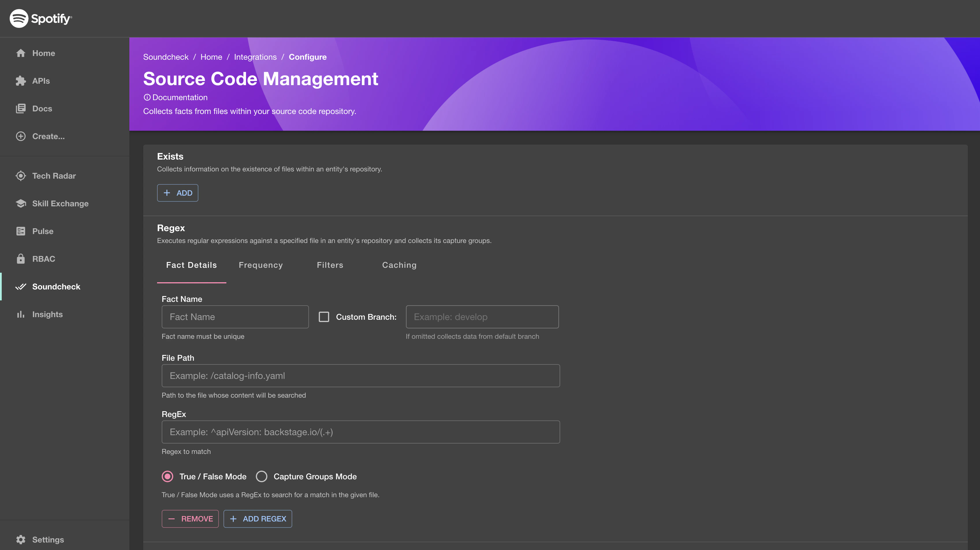The height and width of the screenshot is (550, 980).
Task: Click the Pulse dashboard icon
Action: [21, 231]
